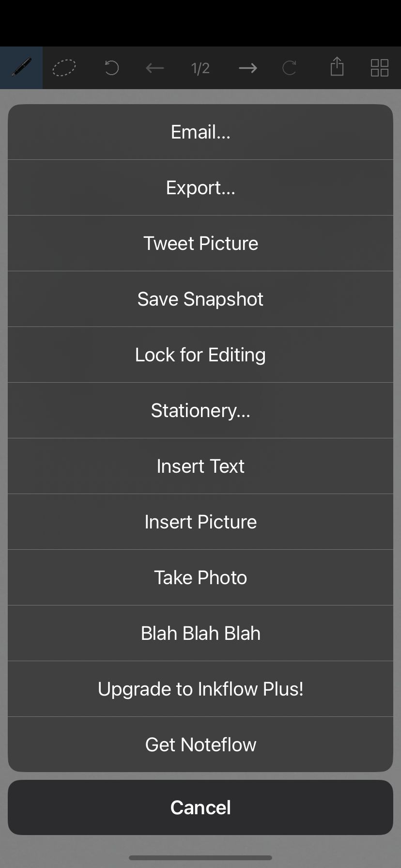Image resolution: width=401 pixels, height=868 pixels.
Task: Tap Upgrade to Inkflow Plus!
Action: click(x=200, y=688)
